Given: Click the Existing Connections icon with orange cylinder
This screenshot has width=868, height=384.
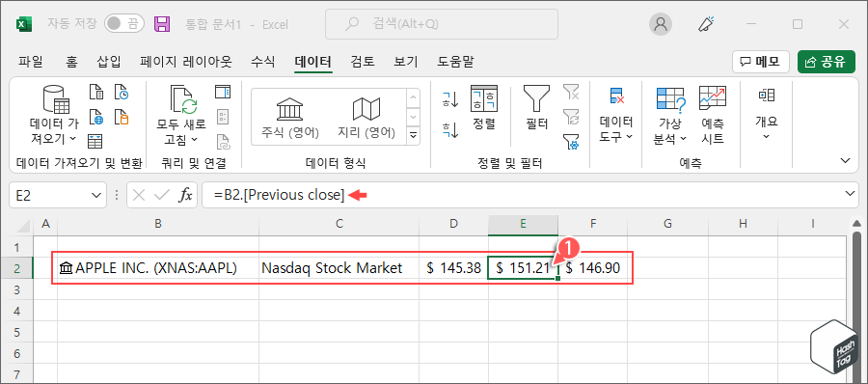Looking at the screenshot, I should [122, 117].
